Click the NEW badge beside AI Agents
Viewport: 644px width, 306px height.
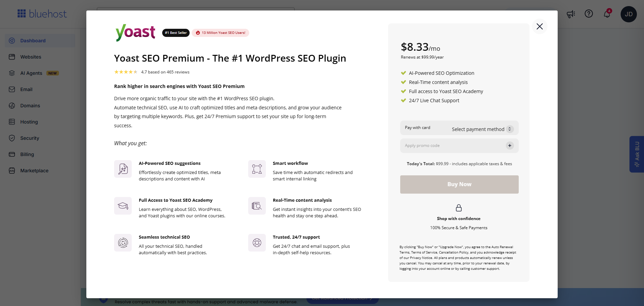point(52,73)
